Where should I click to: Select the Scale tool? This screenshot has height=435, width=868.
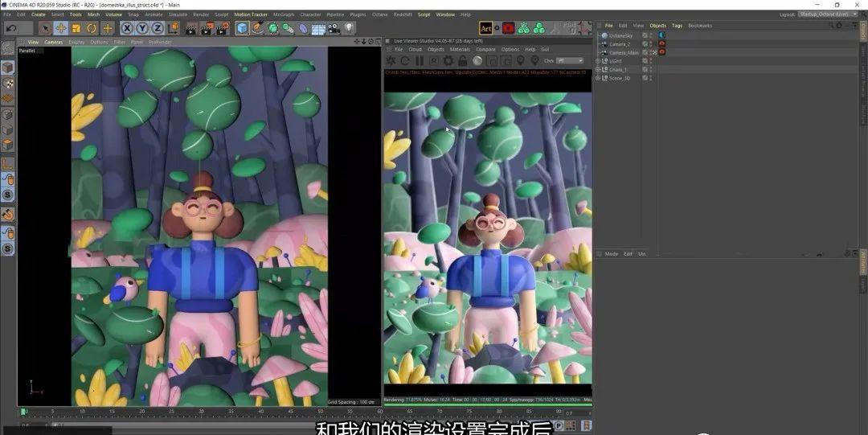click(x=76, y=28)
